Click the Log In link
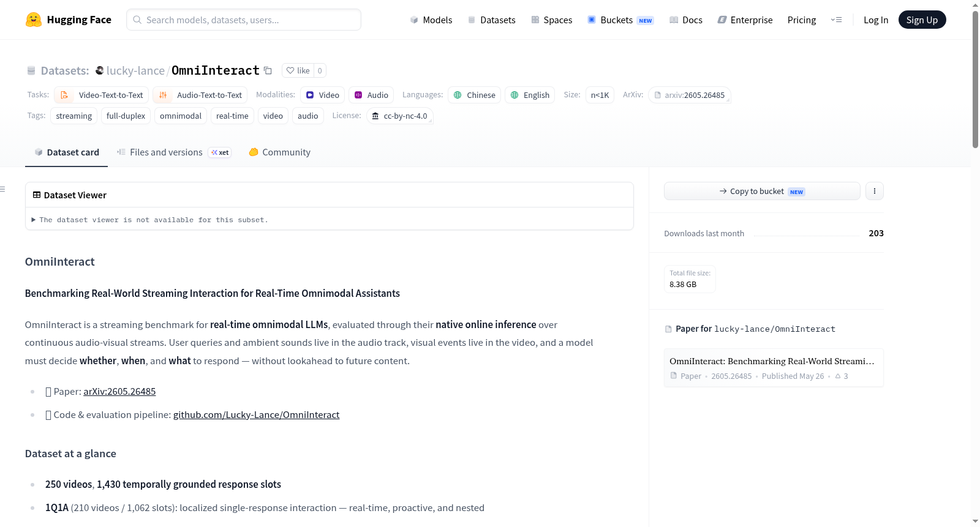The image size is (980, 527). pos(876,20)
